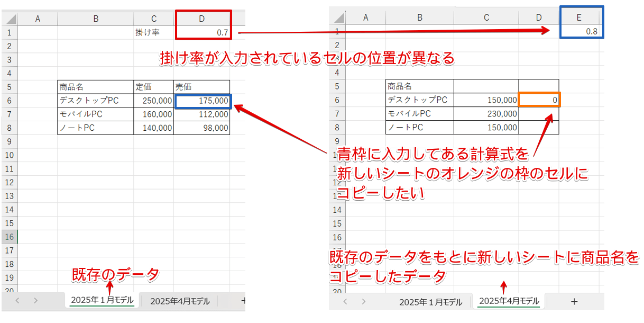Open active 2025年1月モデル tab in left workbook
This screenshot has height=323, width=644.
102,301
